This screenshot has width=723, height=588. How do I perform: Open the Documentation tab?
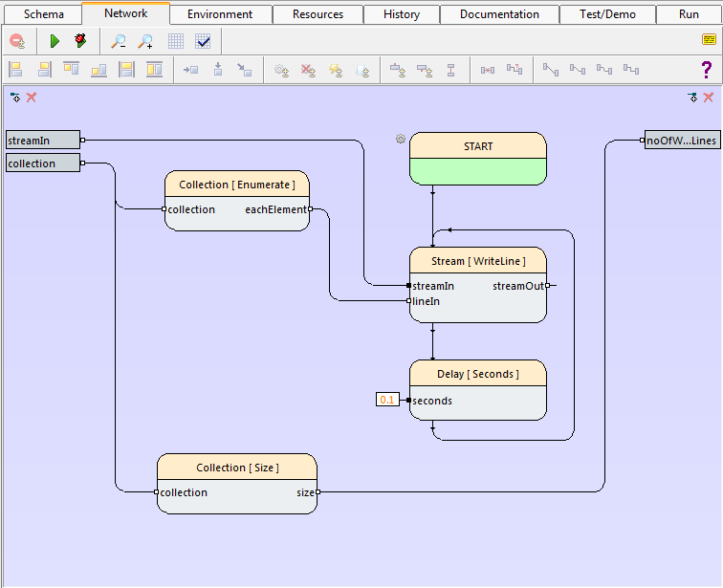[x=499, y=14]
